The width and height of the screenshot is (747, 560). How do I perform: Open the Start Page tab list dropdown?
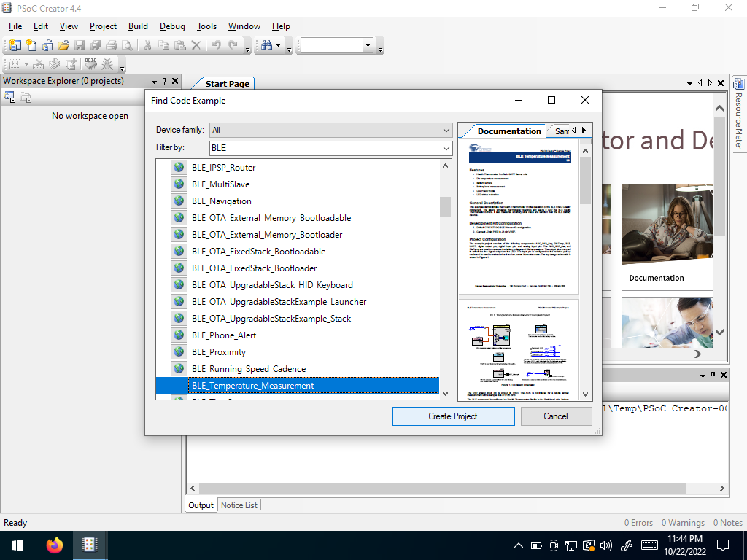[689, 83]
